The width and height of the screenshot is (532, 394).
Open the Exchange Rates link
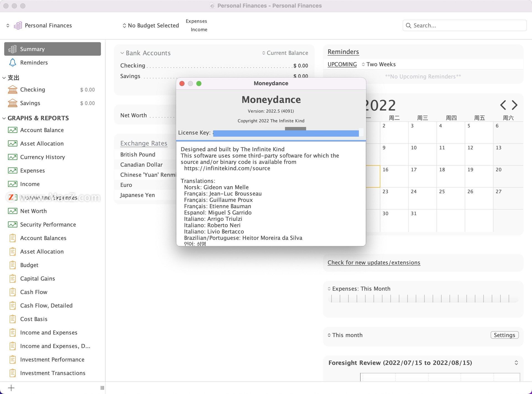(144, 143)
